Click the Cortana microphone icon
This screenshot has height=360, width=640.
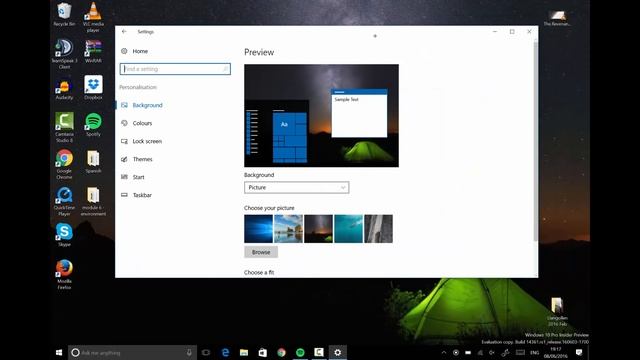point(189,352)
